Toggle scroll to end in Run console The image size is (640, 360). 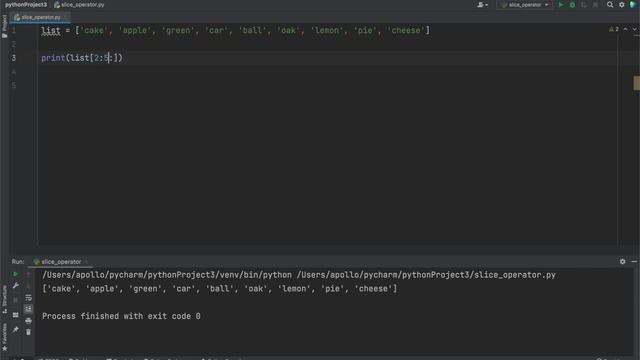tap(28, 309)
